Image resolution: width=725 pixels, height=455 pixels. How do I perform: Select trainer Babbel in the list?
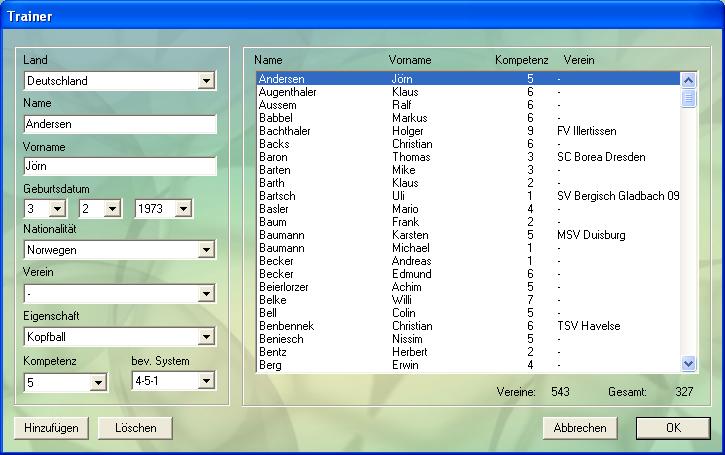468,118
